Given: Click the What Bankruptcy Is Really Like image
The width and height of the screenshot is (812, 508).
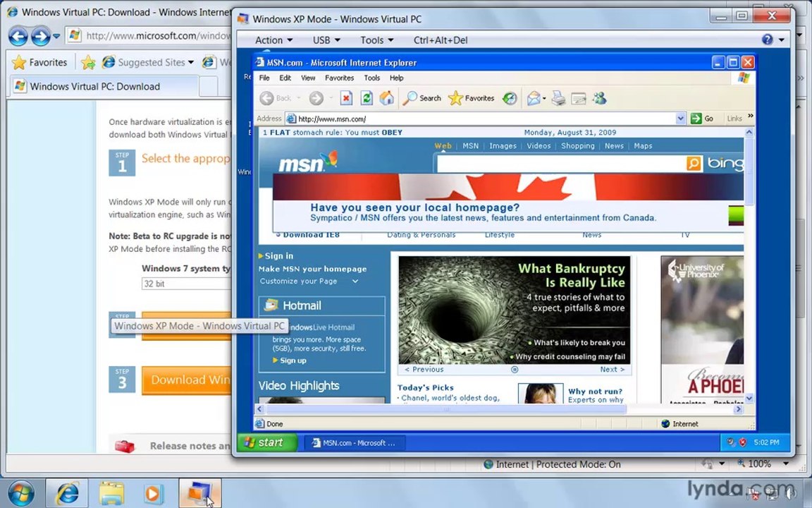Looking at the screenshot, I should coord(515,310).
